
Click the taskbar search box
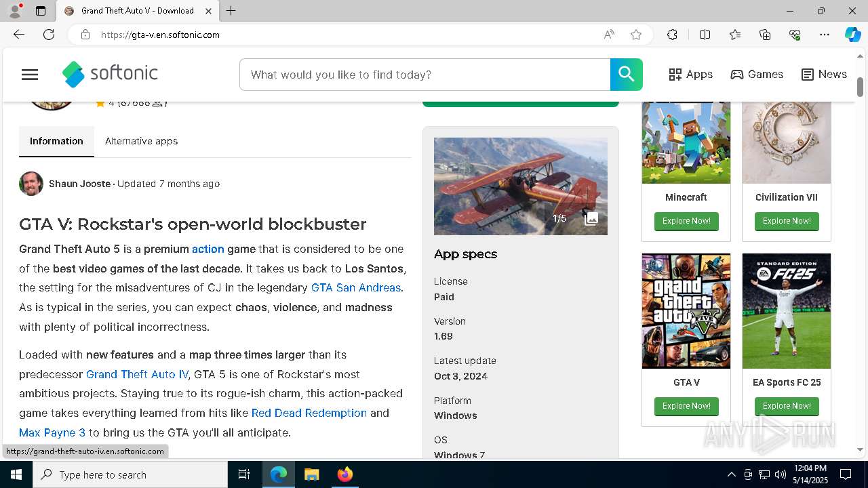click(130, 474)
